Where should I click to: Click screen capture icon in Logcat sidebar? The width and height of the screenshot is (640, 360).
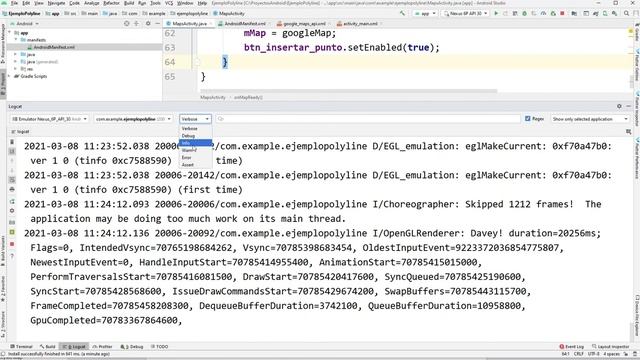12,223
